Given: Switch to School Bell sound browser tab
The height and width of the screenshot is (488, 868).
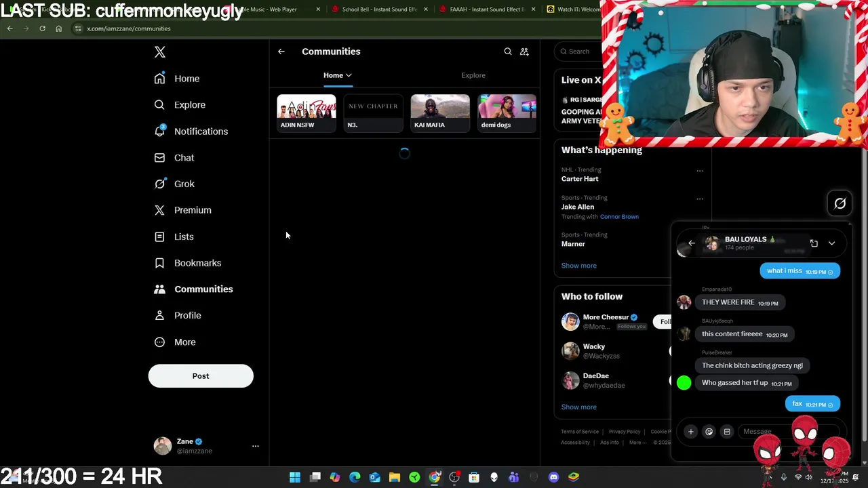Looking at the screenshot, I should (380, 9).
